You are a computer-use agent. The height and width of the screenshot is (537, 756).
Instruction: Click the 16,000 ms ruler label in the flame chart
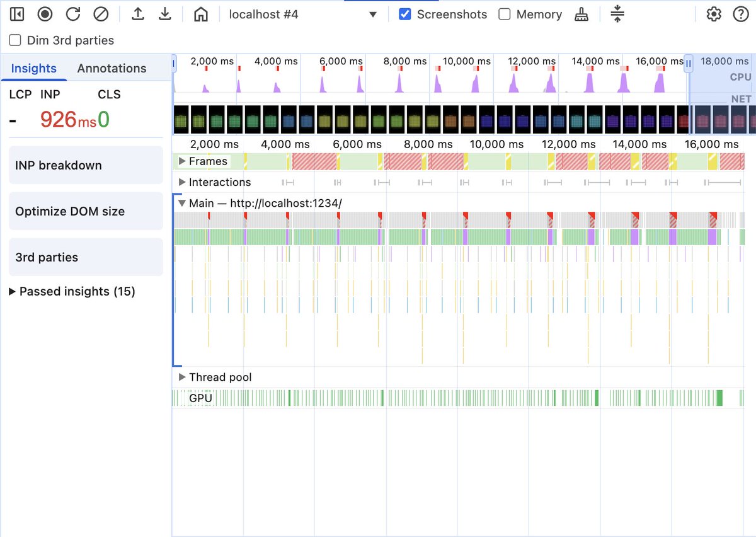[711, 144]
